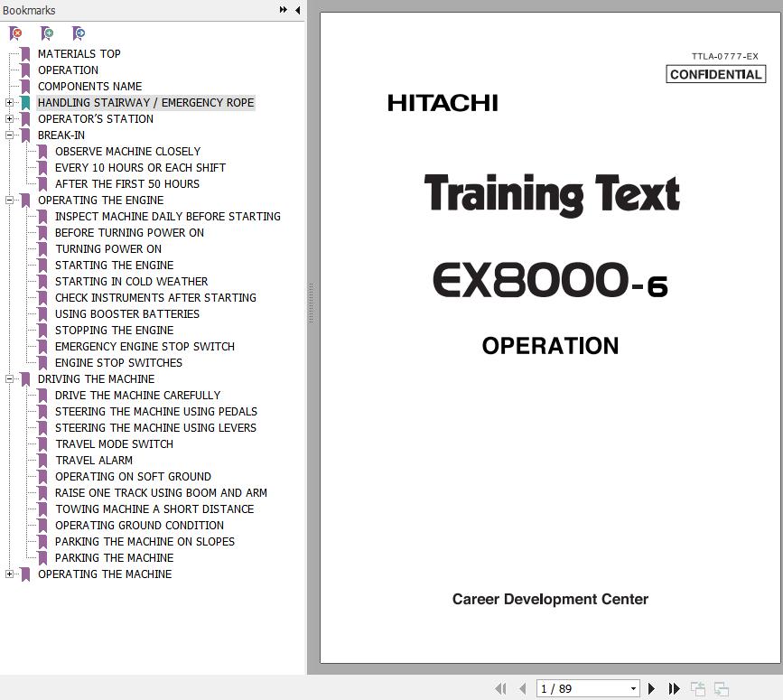The height and width of the screenshot is (700, 783).
Task: Click the add new bookmark icon
Action: coord(47,33)
